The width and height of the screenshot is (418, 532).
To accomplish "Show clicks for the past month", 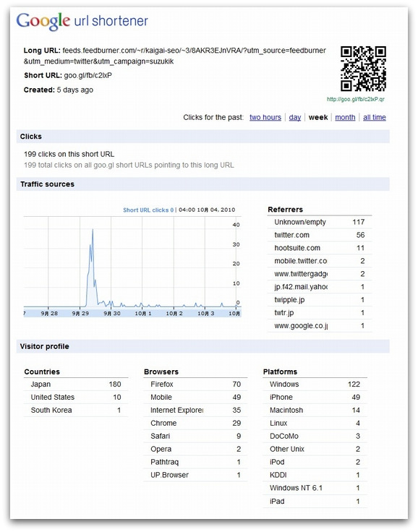I will [345, 117].
